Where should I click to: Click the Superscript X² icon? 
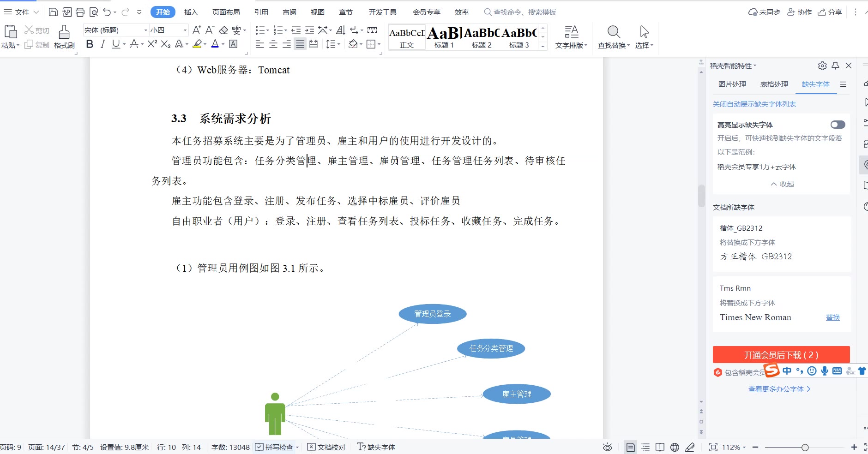click(x=152, y=44)
